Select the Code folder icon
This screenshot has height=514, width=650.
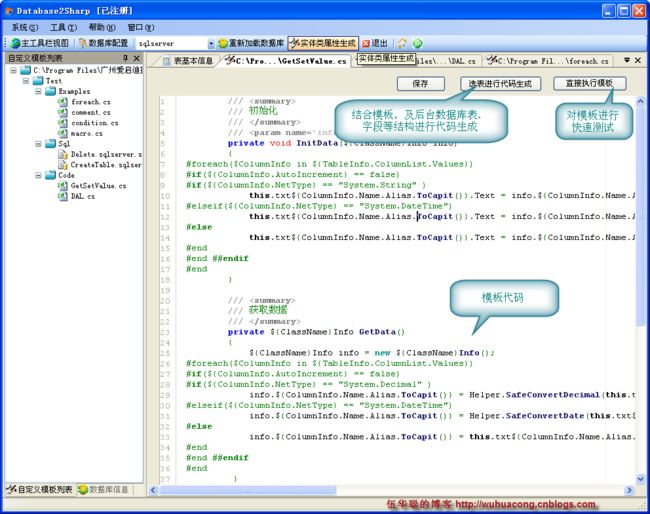(x=51, y=175)
